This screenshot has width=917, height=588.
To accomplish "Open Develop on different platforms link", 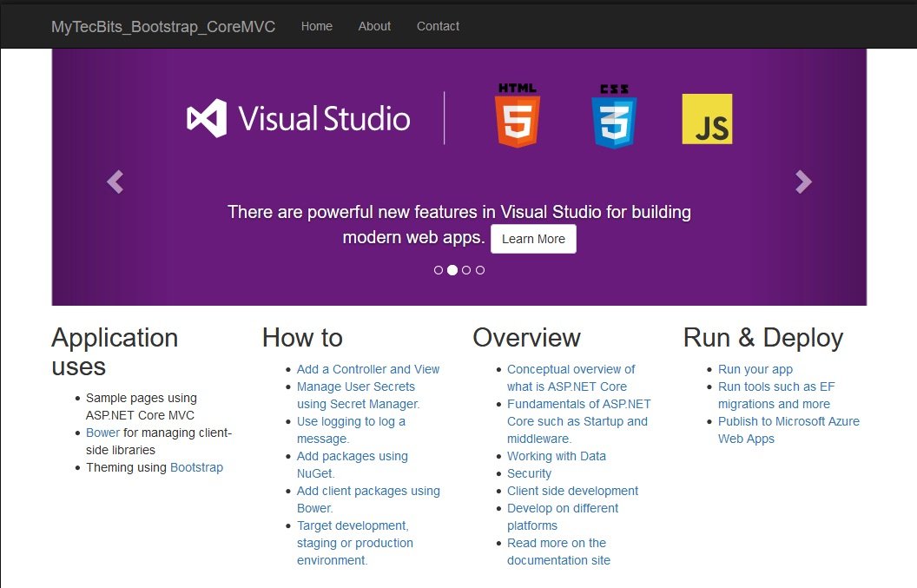I will 563,517.
